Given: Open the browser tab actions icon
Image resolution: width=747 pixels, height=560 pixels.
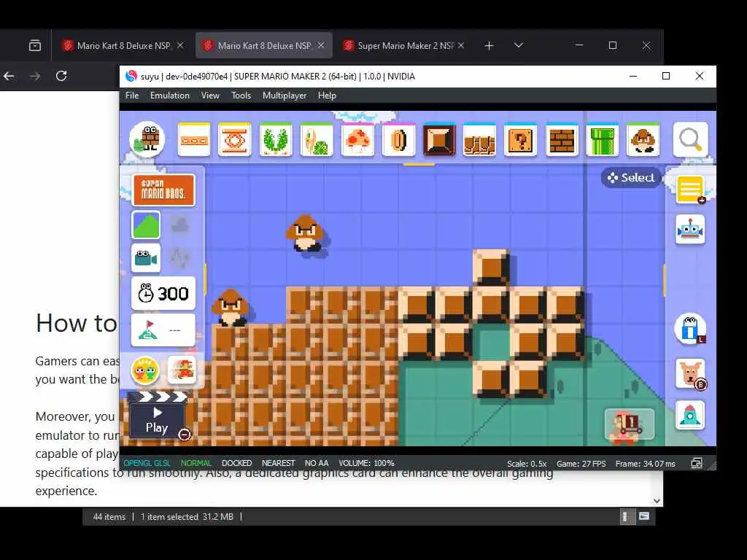Looking at the screenshot, I should 35,46.
